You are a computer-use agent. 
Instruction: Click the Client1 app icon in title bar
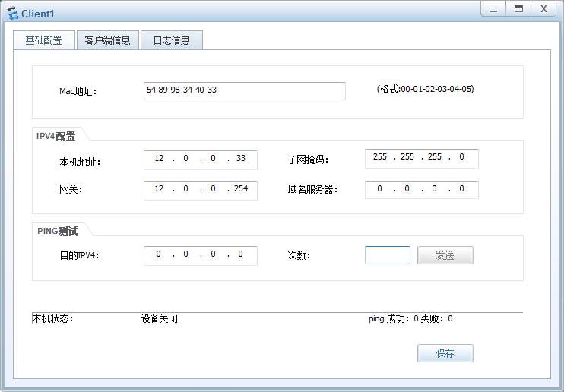click(13, 14)
